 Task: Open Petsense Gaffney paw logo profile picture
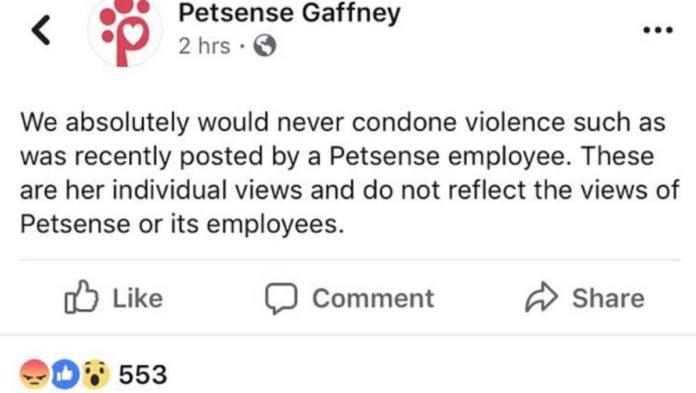point(125,31)
